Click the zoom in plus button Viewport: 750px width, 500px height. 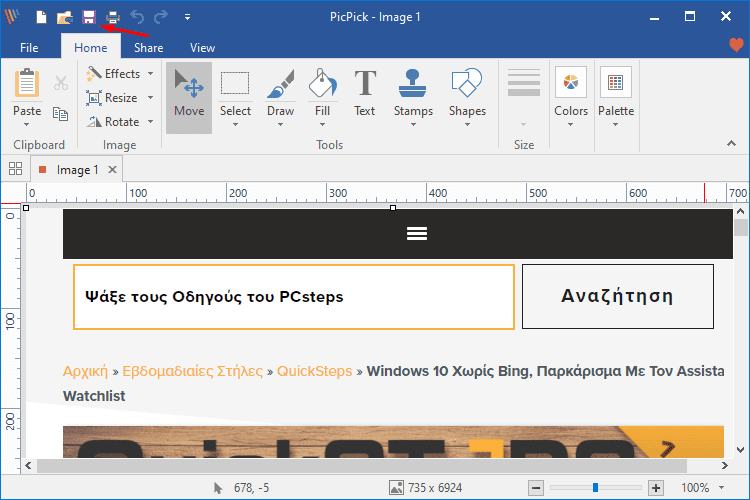pos(656,488)
